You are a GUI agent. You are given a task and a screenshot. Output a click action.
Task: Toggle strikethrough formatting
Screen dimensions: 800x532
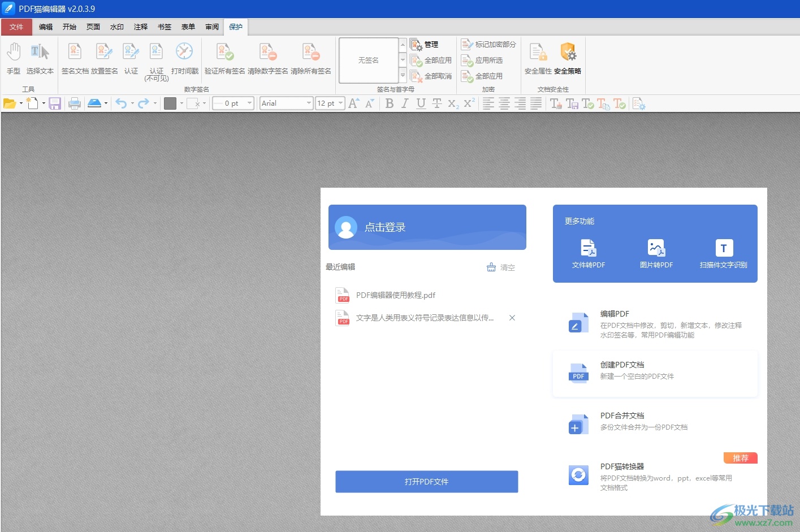[x=436, y=103]
